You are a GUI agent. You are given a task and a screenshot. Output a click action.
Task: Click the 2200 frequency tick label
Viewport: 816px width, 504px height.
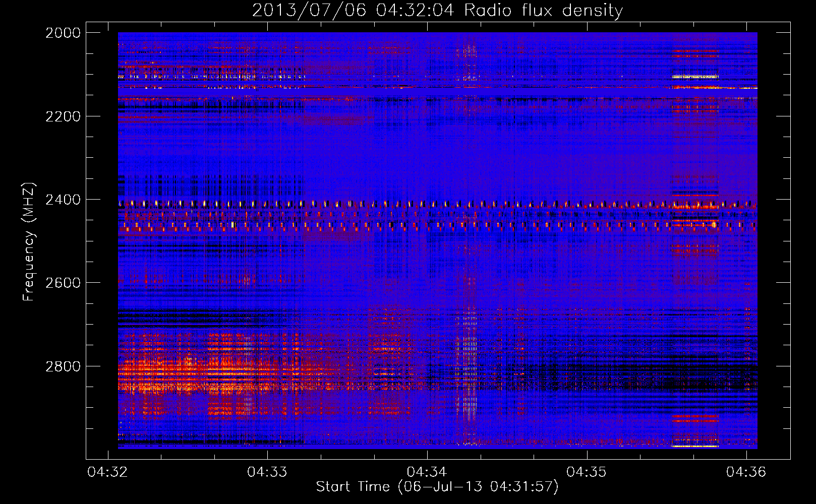click(63, 116)
